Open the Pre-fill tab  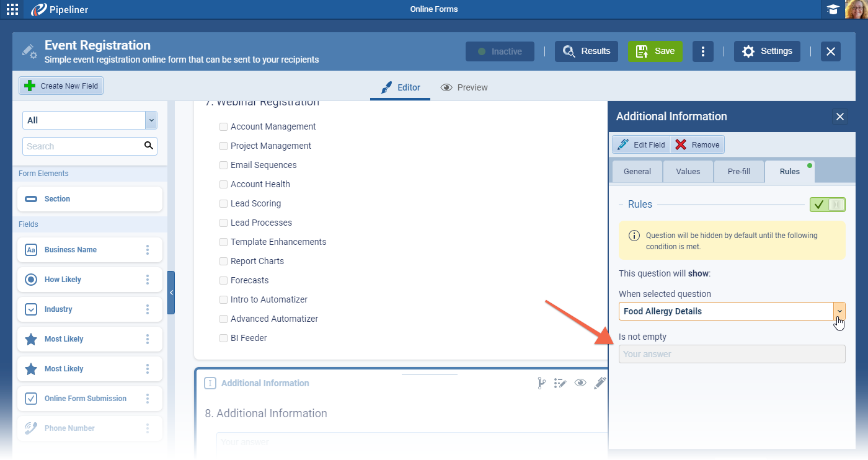click(738, 171)
